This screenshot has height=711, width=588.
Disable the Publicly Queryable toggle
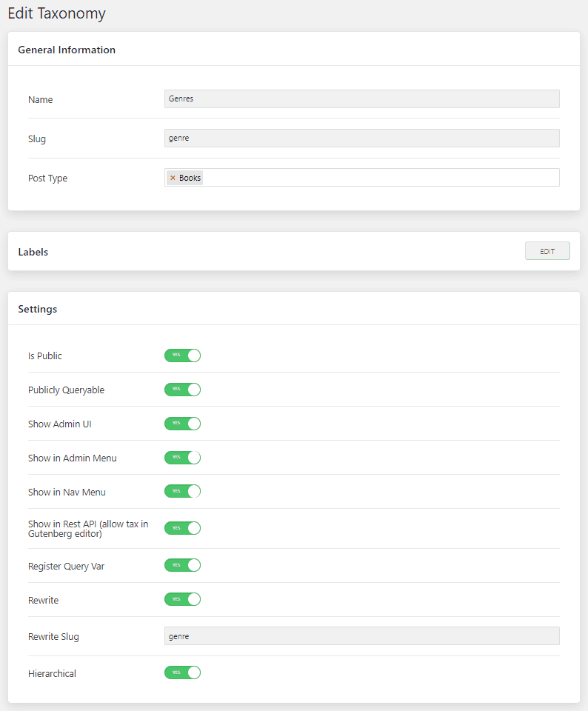pos(182,390)
